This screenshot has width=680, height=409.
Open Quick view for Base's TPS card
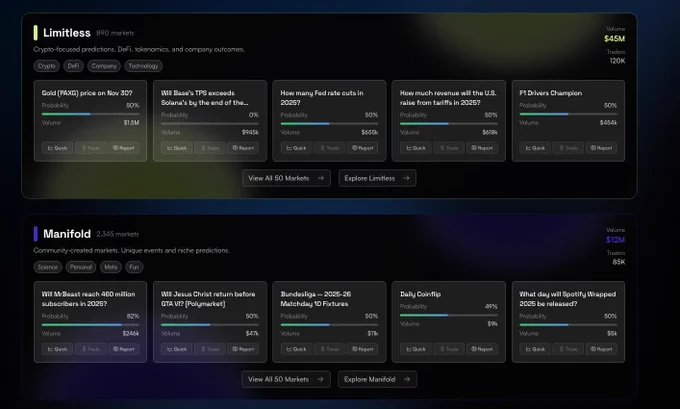tap(177, 148)
